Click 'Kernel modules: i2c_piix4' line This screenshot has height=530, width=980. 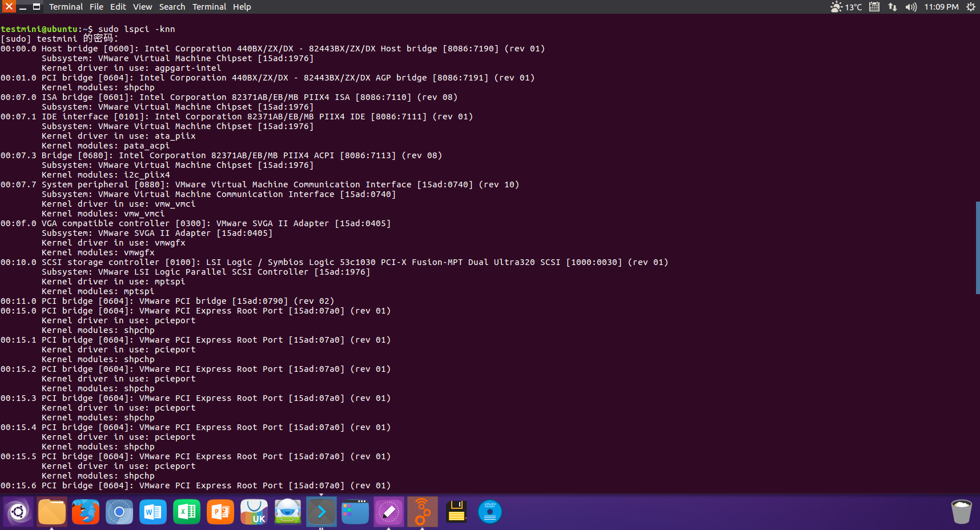[106, 175]
